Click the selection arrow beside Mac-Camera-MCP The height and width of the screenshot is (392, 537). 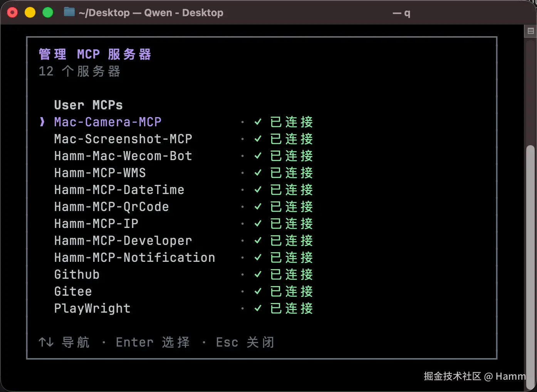(42, 122)
